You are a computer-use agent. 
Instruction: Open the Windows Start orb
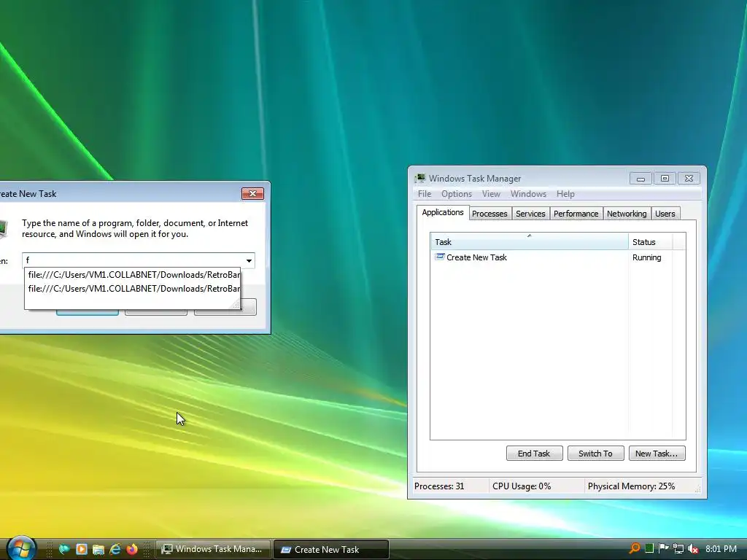22,548
